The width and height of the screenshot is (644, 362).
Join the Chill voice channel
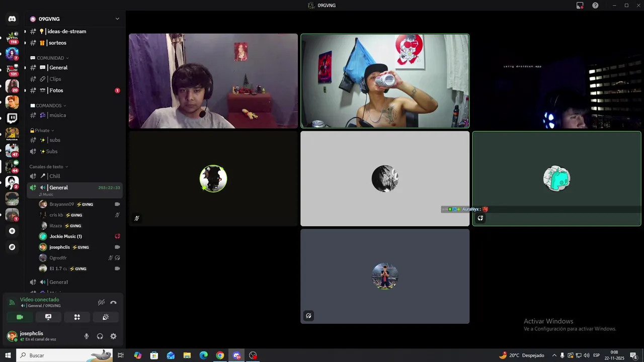point(74,176)
